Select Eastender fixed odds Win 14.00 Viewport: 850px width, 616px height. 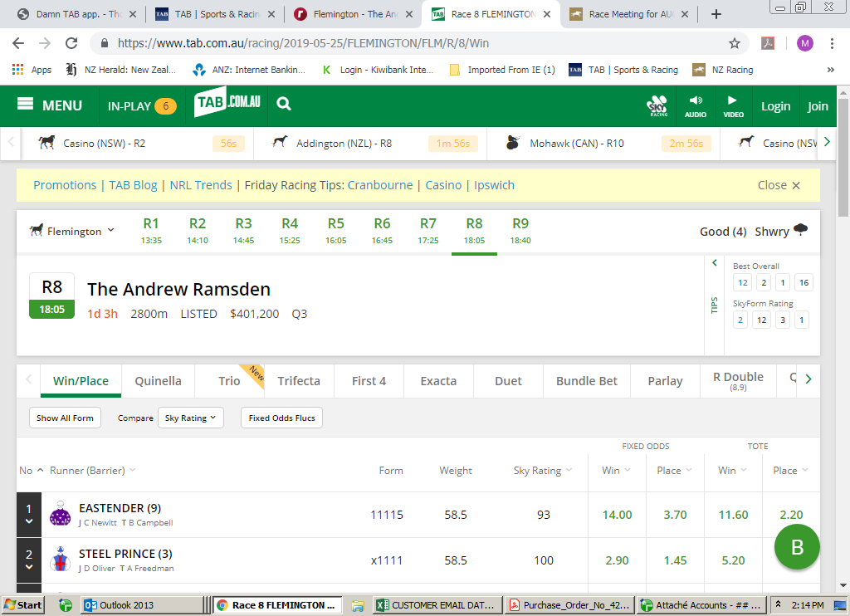(617, 515)
